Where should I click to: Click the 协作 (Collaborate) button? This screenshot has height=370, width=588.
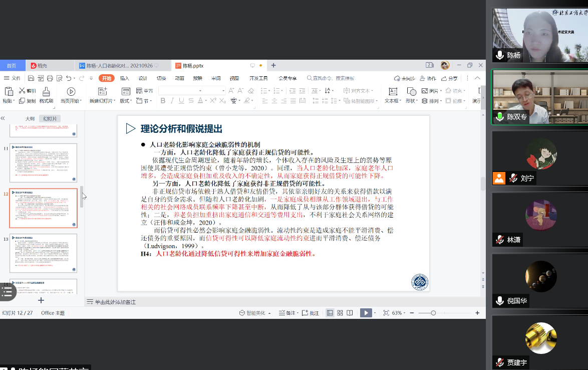click(428, 78)
